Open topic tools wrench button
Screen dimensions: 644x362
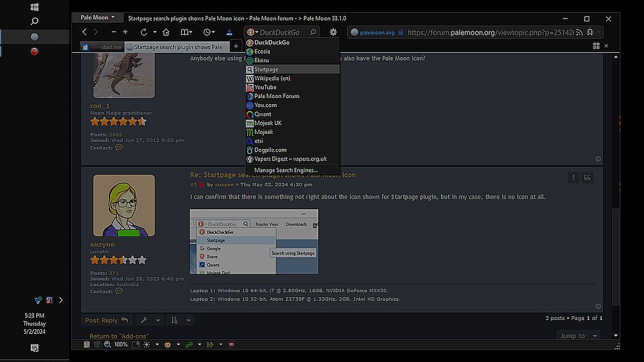[144, 320]
